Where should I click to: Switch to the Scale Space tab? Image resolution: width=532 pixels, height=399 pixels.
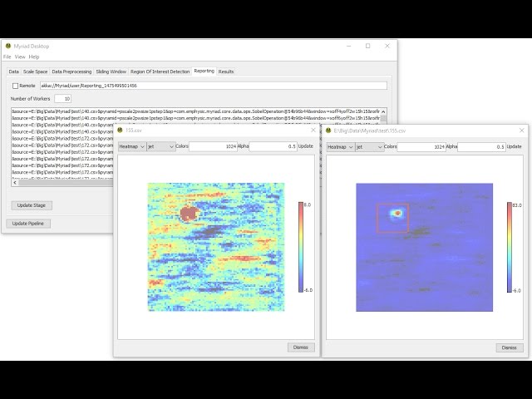click(35, 71)
